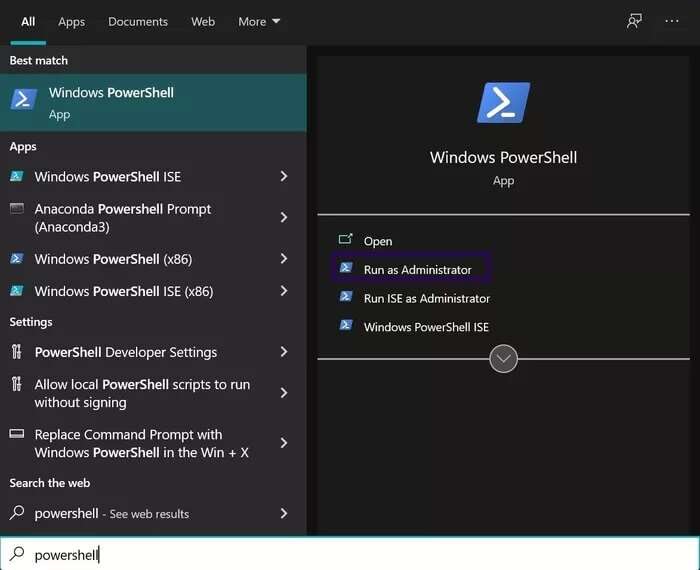Click the Windows PowerShell ISE (x86) icon
Image resolution: width=700 pixels, height=570 pixels.
pyautogui.click(x=17, y=291)
